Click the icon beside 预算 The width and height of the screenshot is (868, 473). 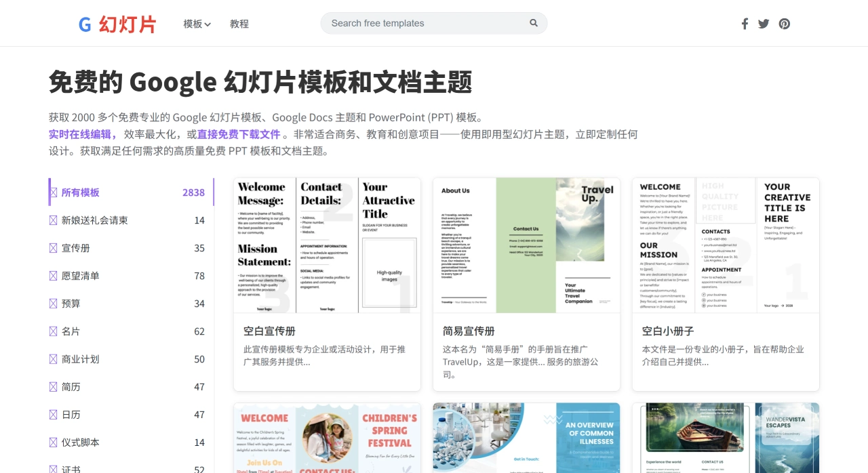[x=54, y=304]
